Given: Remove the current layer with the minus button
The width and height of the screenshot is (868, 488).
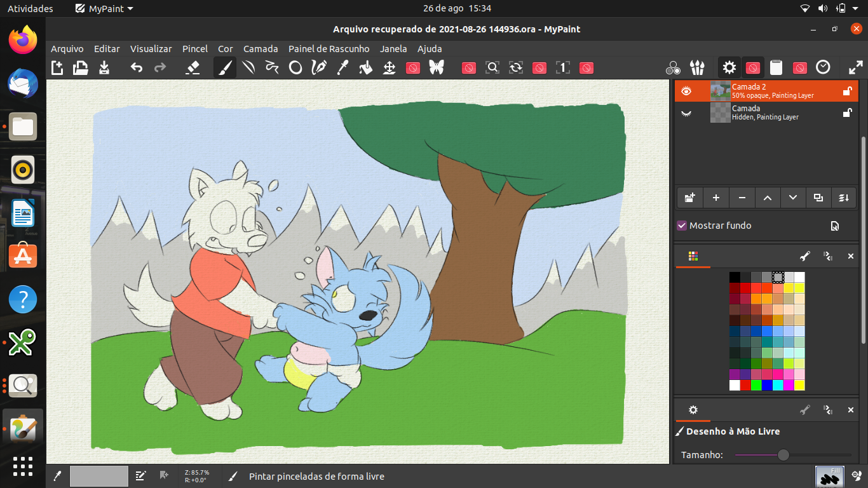Looking at the screenshot, I should [x=742, y=198].
